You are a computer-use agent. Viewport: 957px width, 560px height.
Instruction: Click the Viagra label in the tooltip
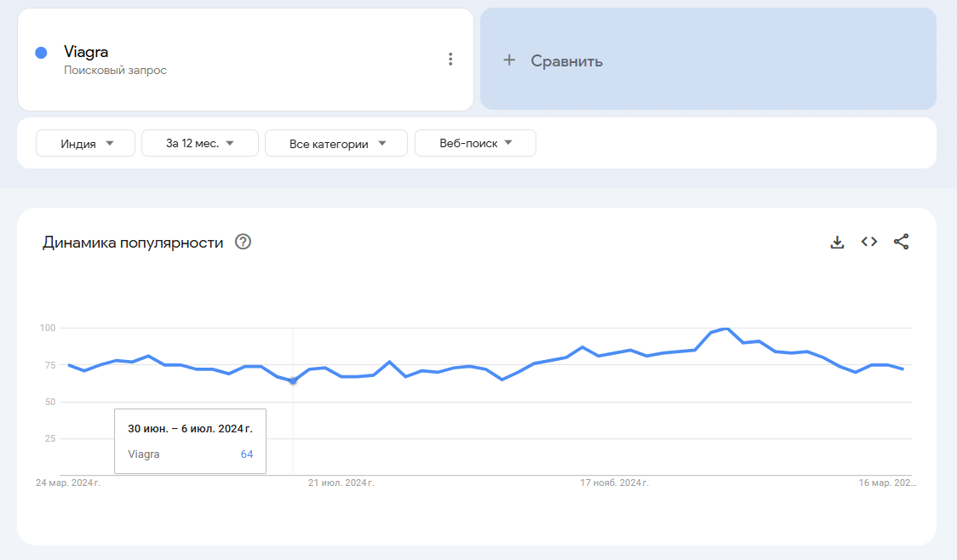point(143,454)
